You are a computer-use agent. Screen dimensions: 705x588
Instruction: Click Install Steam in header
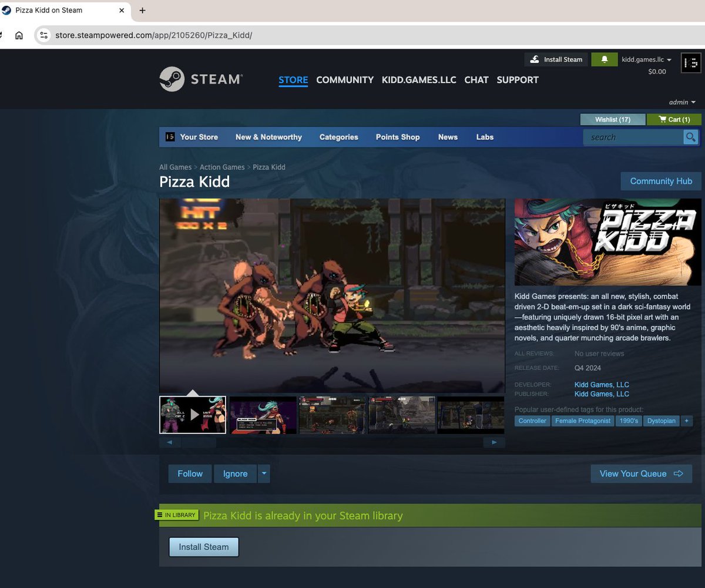pos(556,59)
